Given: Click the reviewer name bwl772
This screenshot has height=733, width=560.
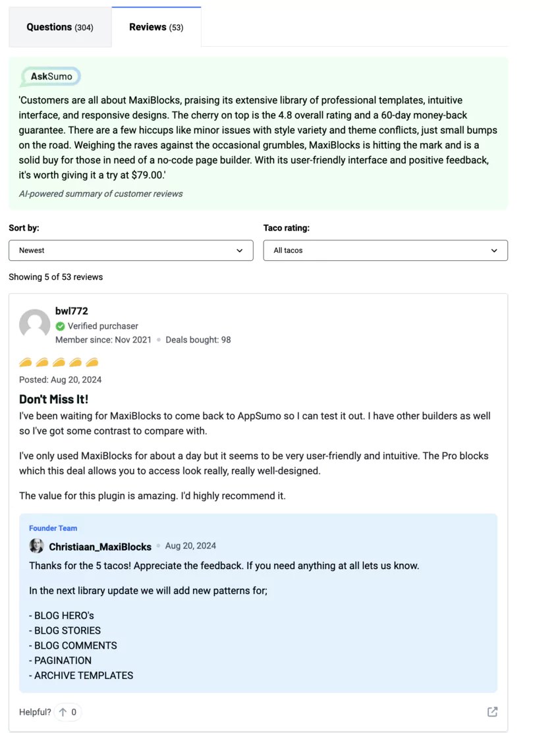Looking at the screenshot, I should click(x=70, y=311).
